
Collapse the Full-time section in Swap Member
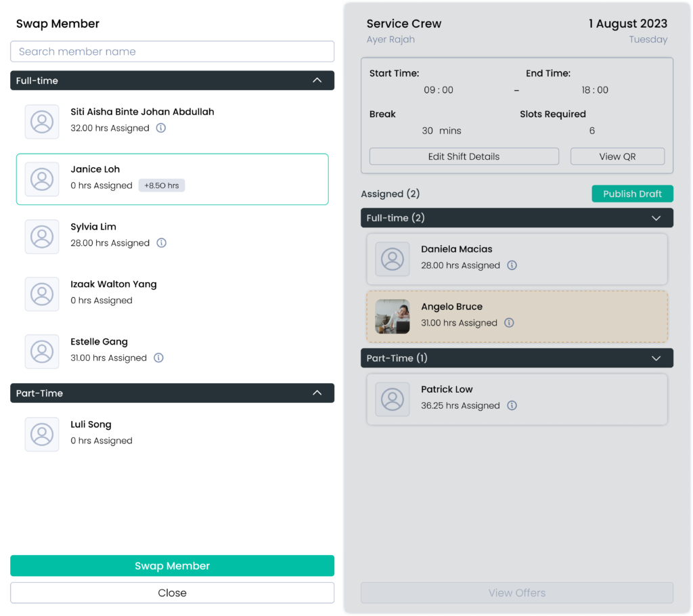click(317, 81)
